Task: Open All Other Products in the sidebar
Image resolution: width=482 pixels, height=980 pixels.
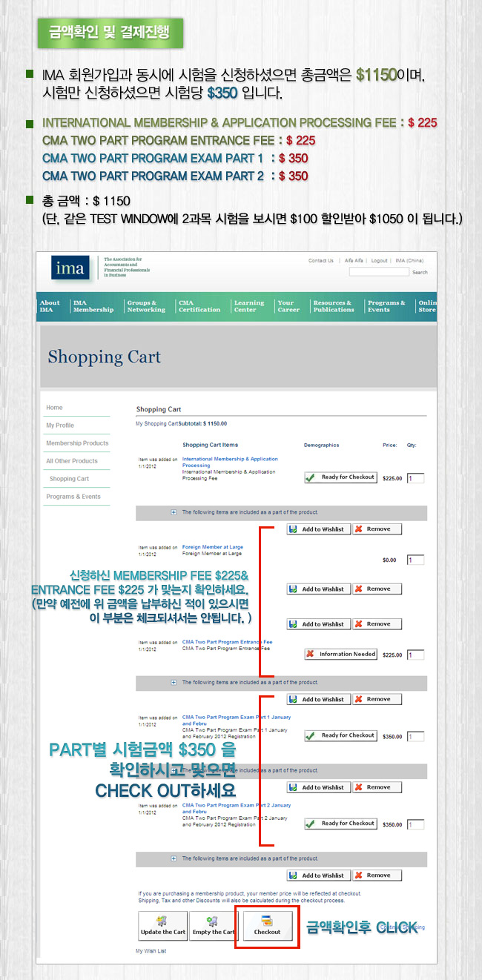Action: coord(72,461)
